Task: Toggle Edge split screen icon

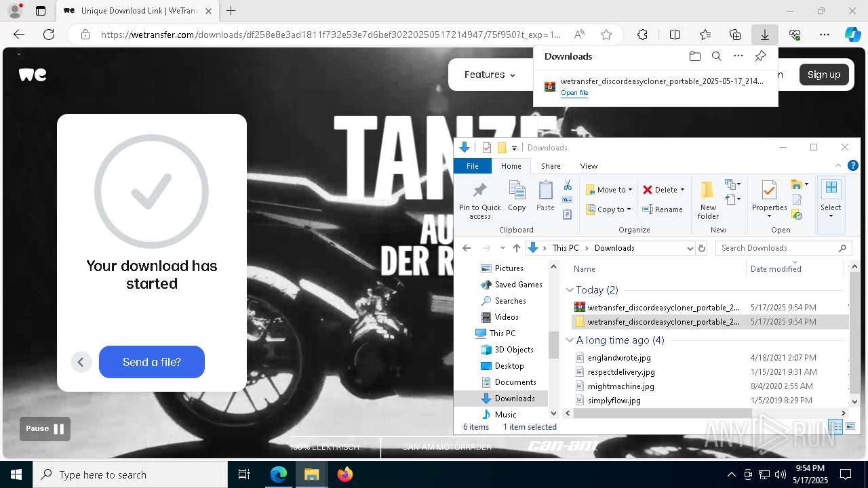Action: (675, 35)
